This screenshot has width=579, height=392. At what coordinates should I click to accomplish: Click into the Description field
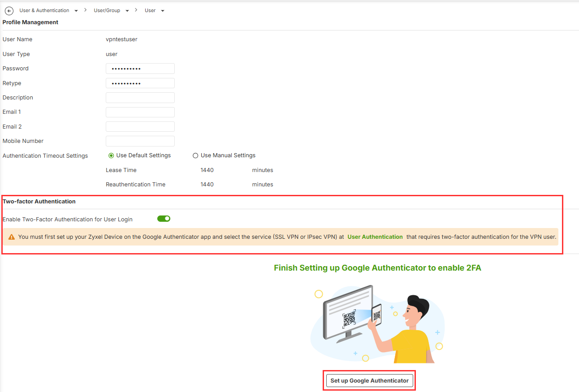(x=140, y=98)
